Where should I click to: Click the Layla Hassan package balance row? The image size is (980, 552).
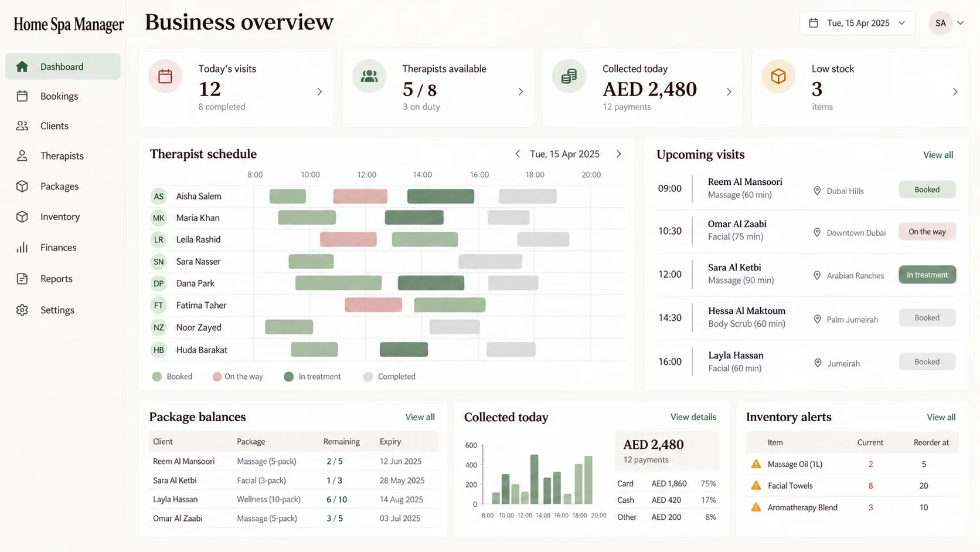click(293, 499)
